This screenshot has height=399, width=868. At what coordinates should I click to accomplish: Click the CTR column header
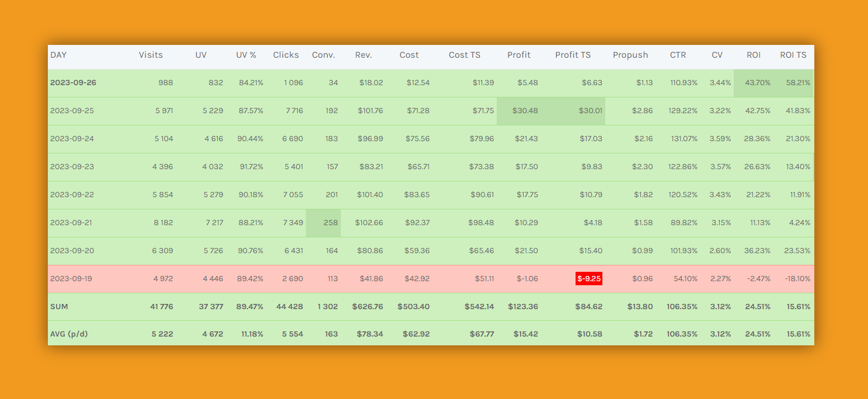(678, 55)
